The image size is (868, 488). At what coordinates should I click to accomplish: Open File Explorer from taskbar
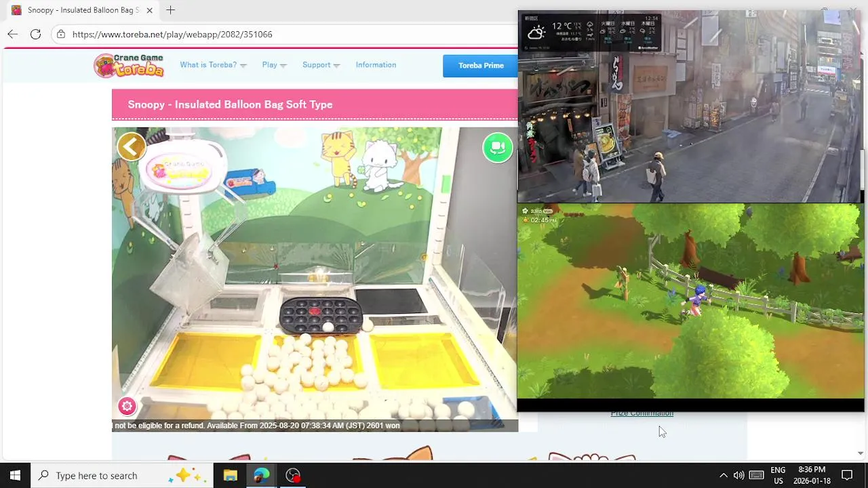coord(231,475)
